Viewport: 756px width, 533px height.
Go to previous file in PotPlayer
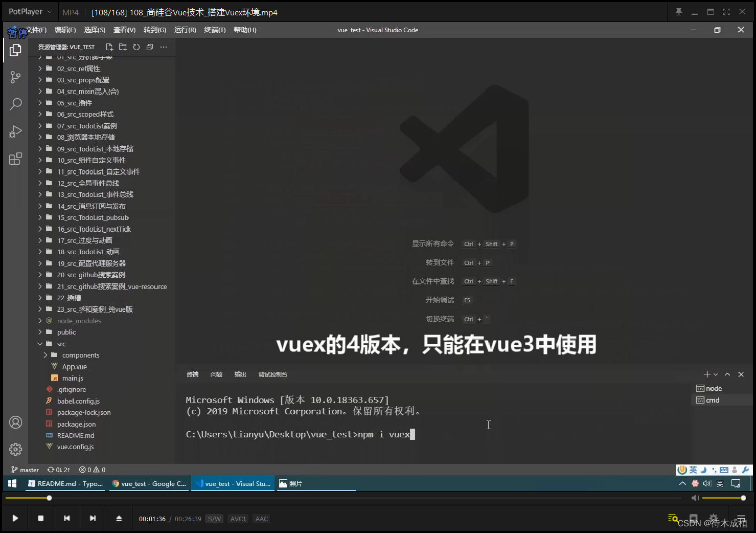pyautogui.click(x=67, y=518)
